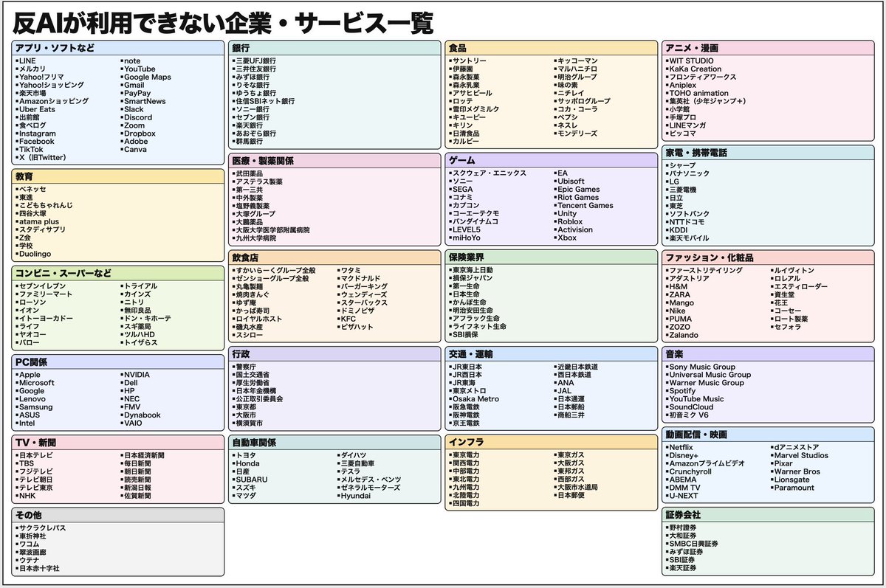Select the "アプリ・ソフトなど" section heading
This screenshot has height=588, width=886.
point(55,47)
